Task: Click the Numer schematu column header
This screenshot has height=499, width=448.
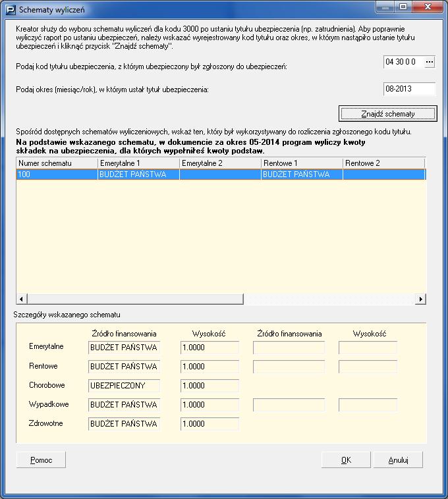Action: [x=57, y=163]
